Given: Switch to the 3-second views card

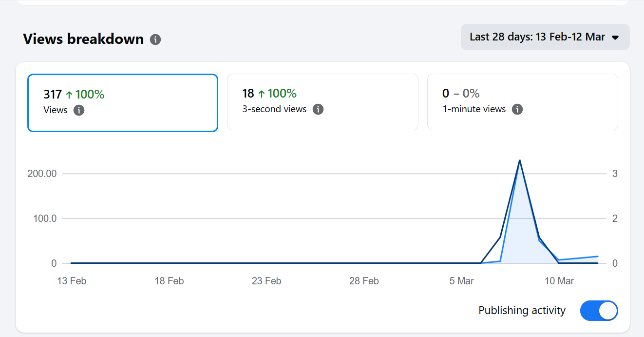Looking at the screenshot, I should [x=322, y=102].
